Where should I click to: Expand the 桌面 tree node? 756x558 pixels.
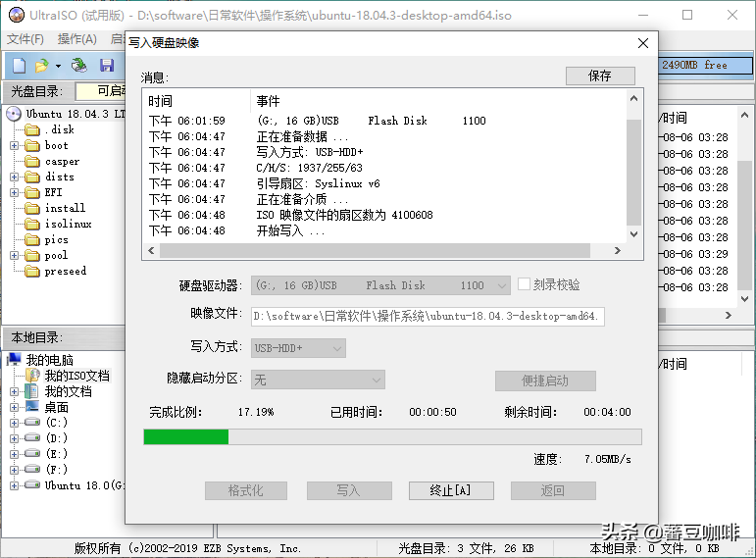[x=14, y=408]
